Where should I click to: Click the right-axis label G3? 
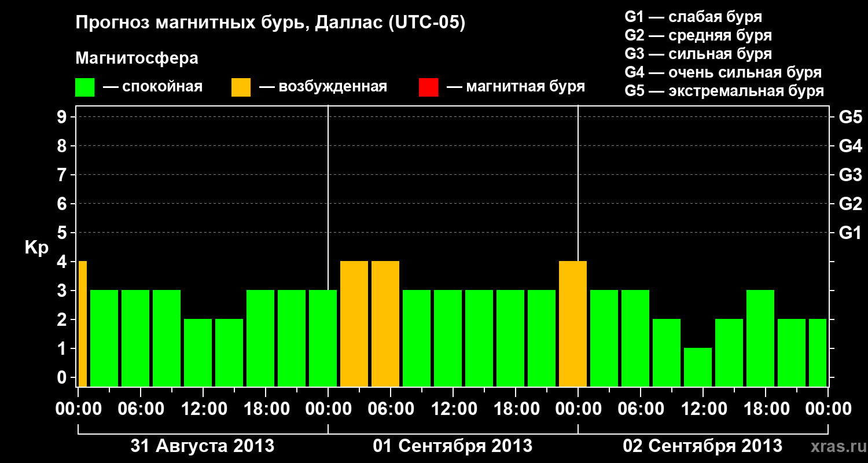[x=850, y=175]
